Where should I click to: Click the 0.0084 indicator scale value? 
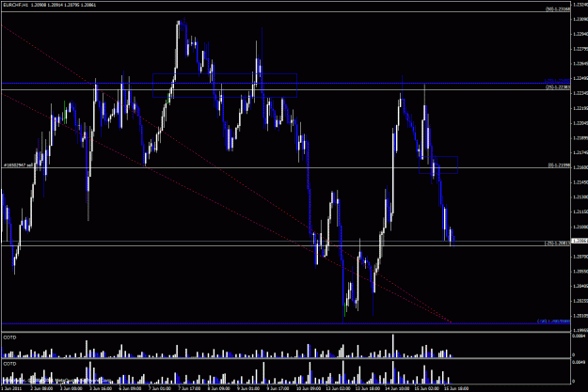(579, 337)
